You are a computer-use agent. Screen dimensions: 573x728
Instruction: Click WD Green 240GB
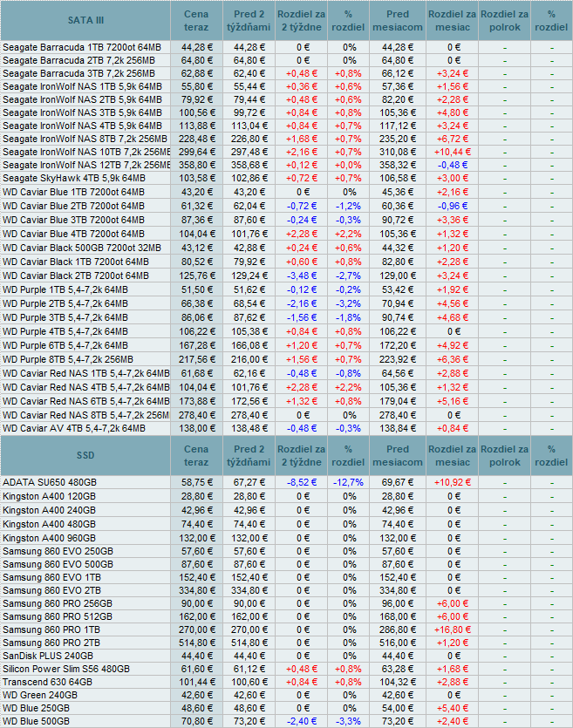coord(39,695)
